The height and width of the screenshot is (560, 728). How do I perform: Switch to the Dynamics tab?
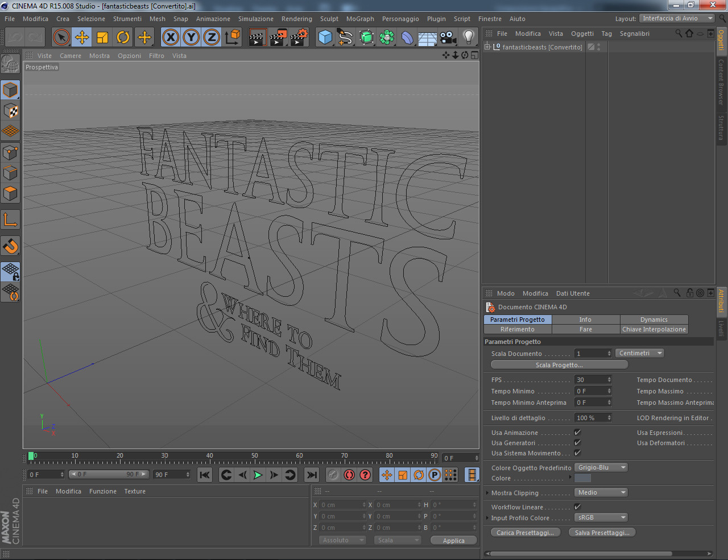[653, 320]
